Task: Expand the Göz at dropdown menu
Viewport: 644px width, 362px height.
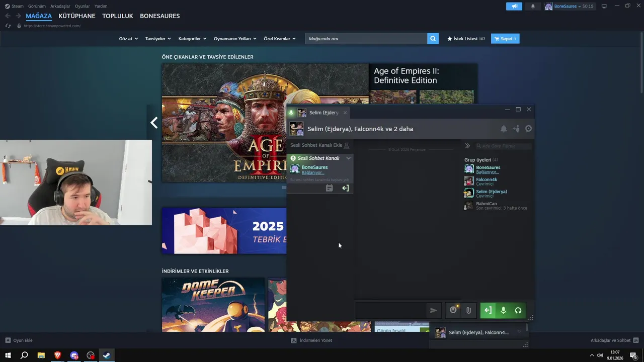Action: [x=128, y=39]
